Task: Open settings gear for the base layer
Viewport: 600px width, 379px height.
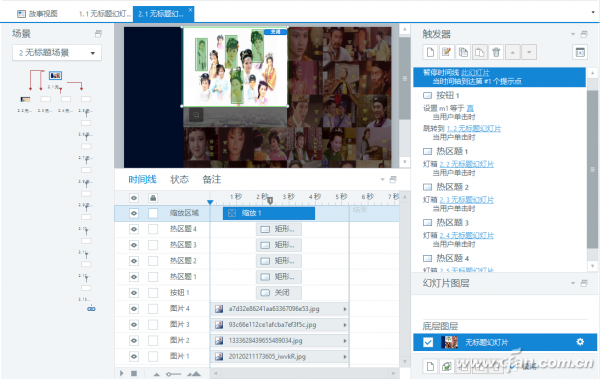Action: tap(580, 342)
